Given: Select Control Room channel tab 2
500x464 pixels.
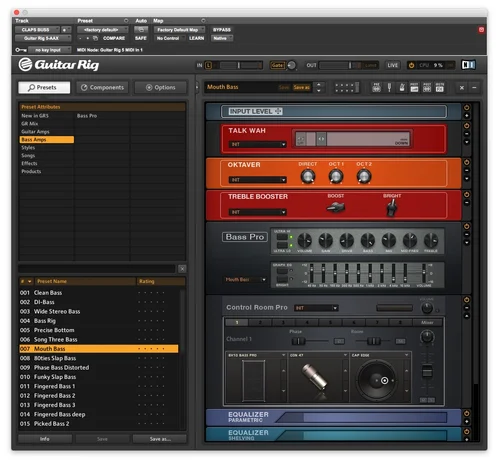Looking at the screenshot, I should [x=260, y=322].
